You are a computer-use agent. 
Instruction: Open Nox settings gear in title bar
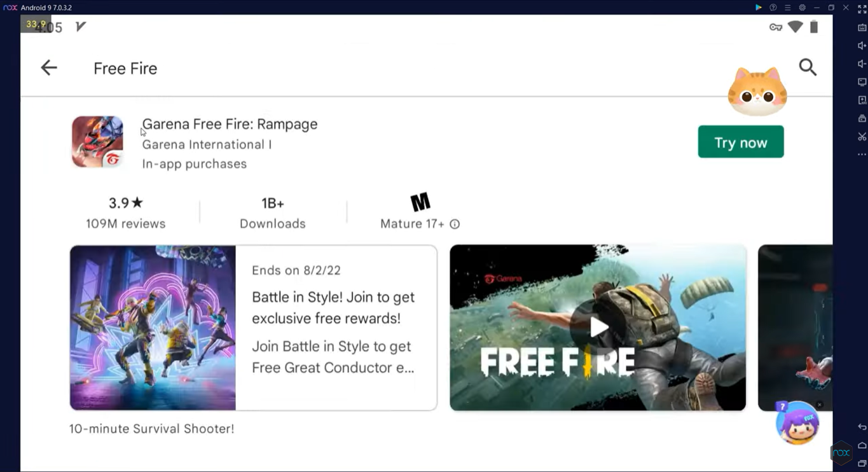pos(802,8)
